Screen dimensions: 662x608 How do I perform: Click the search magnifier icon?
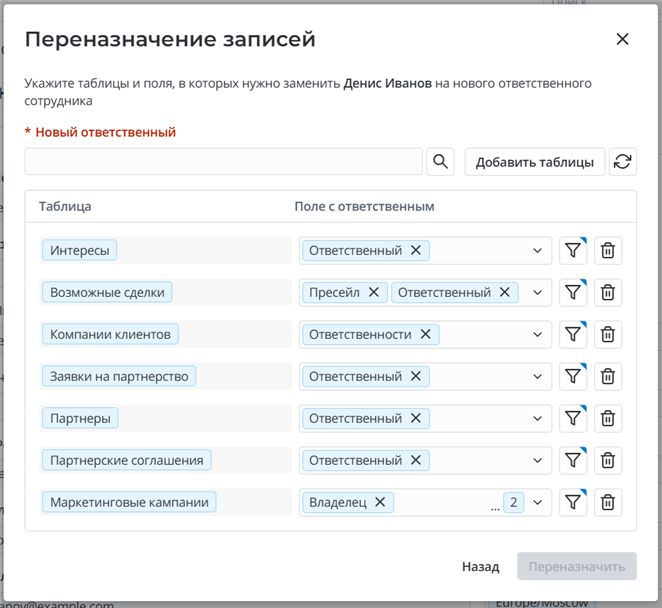point(440,162)
